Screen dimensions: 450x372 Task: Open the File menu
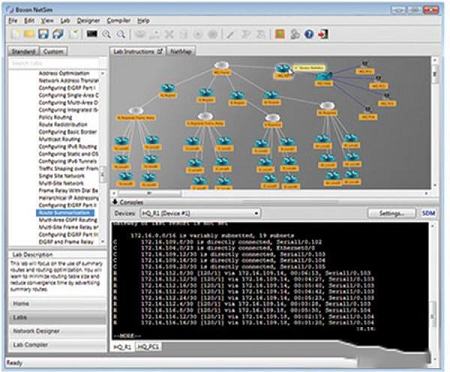click(13, 21)
